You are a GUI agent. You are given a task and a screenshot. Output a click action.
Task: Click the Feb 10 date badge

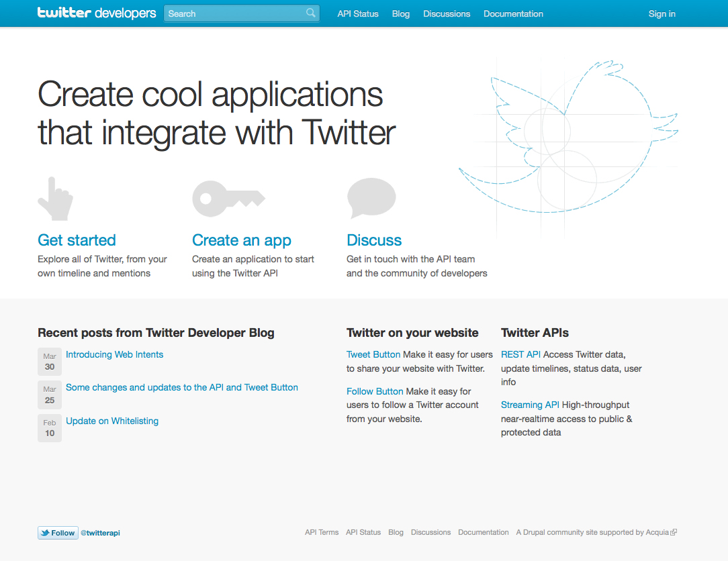(x=49, y=428)
